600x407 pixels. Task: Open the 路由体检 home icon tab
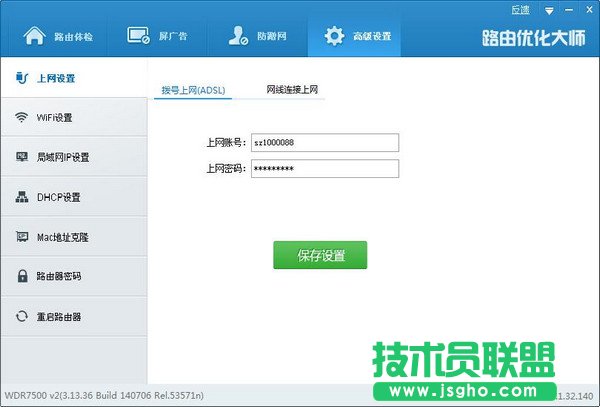[x=35, y=37]
